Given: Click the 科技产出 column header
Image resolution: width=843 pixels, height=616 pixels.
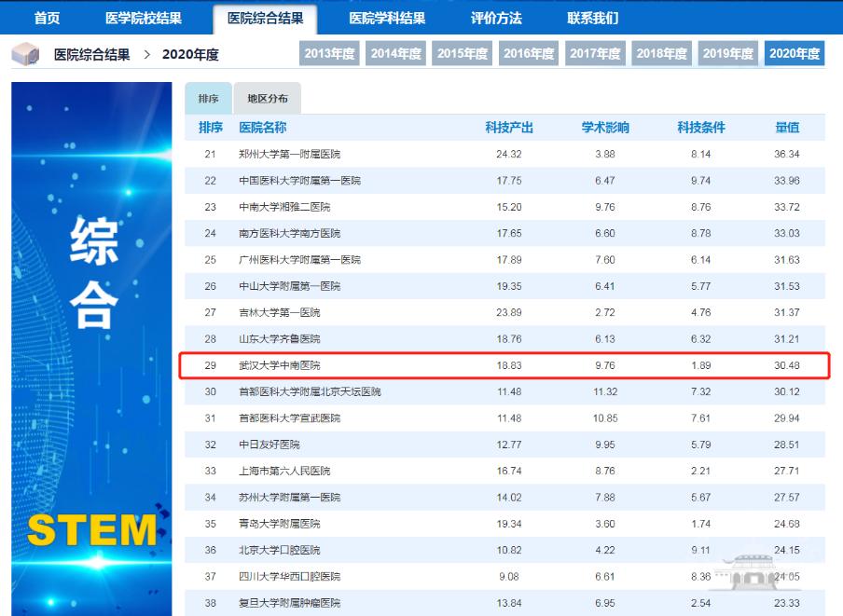Looking at the screenshot, I should click(x=509, y=128).
